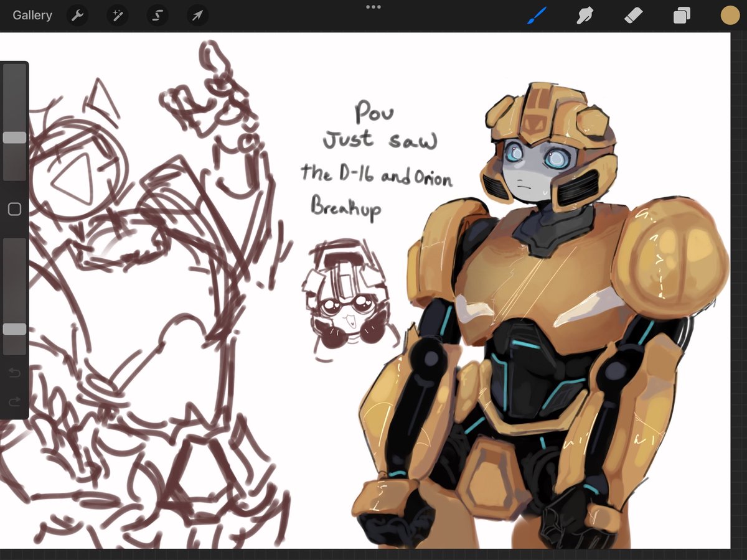Tap the three-dot multitasking indicator
Viewport: 747px width, 560px height.
tap(374, 7)
